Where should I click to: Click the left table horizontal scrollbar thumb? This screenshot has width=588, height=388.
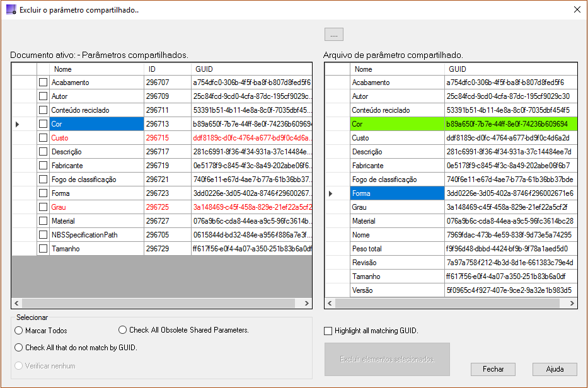[x=159, y=303]
